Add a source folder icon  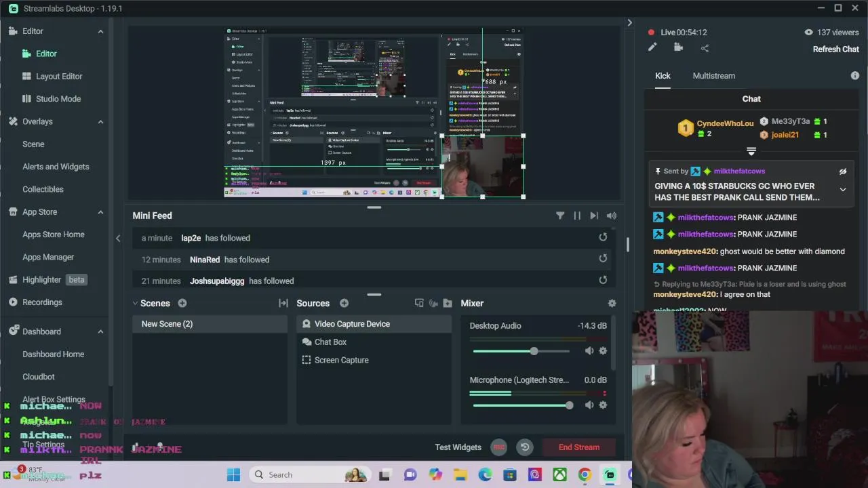(448, 303)
